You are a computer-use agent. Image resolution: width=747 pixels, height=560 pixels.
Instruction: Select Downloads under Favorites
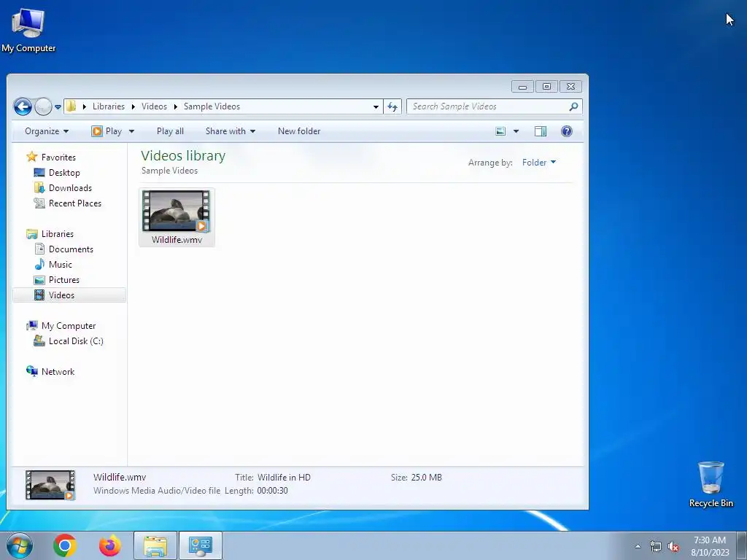pos(70,188)
